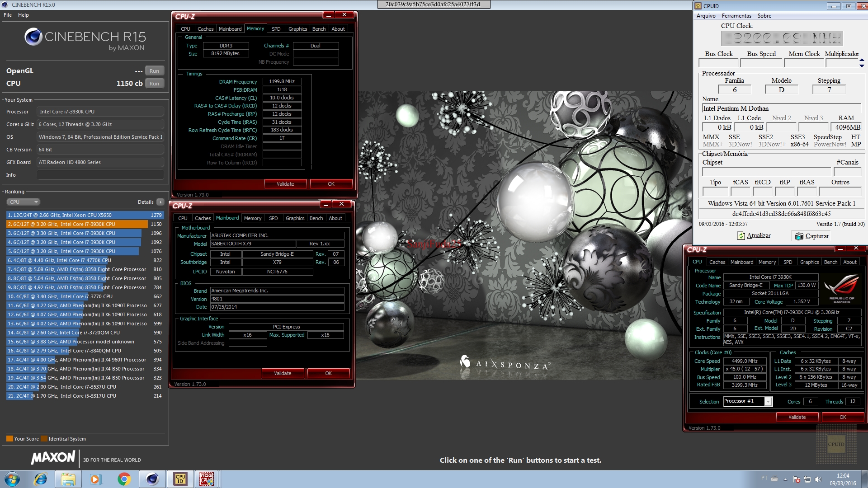
Task: Show hidden tray icons arrow
Action: [x=786, y=479]
